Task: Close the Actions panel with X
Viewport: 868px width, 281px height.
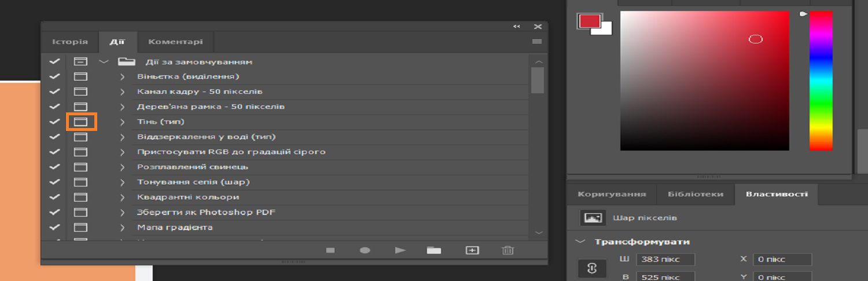Action: (x=538, y=27)
